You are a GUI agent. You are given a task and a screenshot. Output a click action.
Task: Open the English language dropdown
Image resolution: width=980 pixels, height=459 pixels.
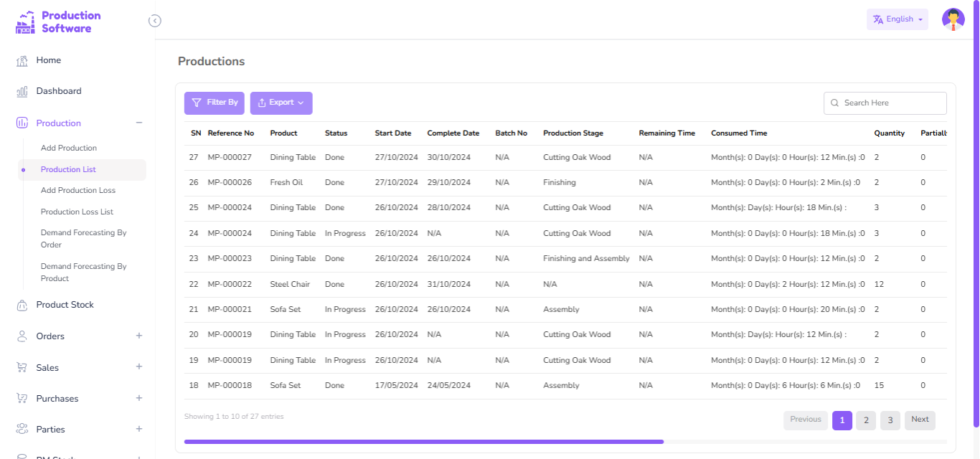click(x=897, y=19)
